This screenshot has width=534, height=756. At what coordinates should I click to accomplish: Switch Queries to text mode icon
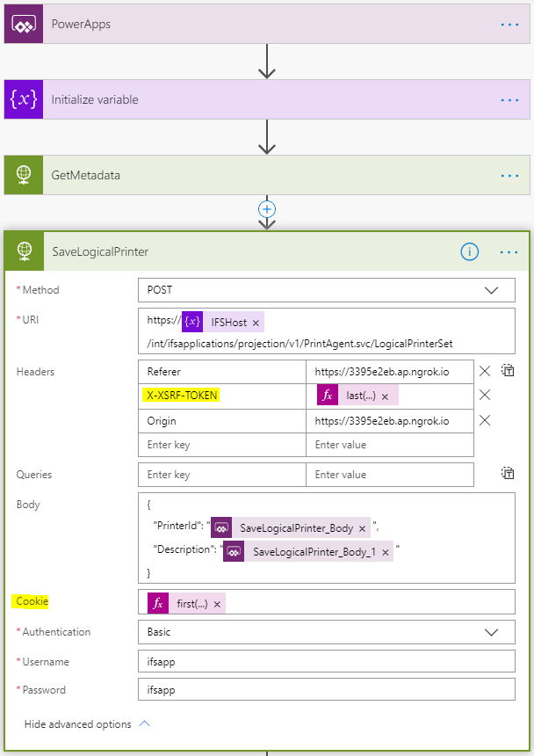pyautogui.click(x=508, y=474)
